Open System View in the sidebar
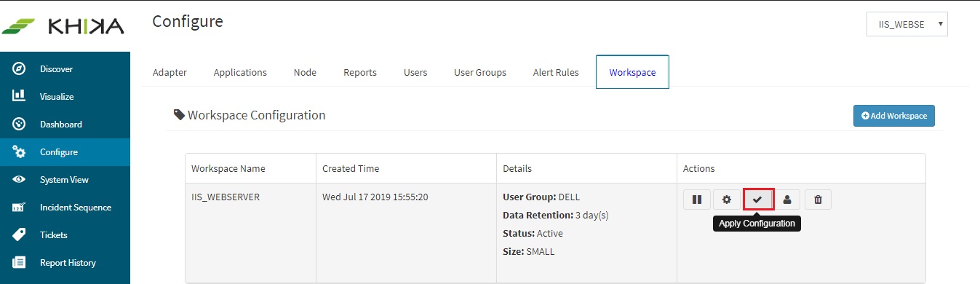The width and height of the screenshot is (980, 284). (65, 180)
